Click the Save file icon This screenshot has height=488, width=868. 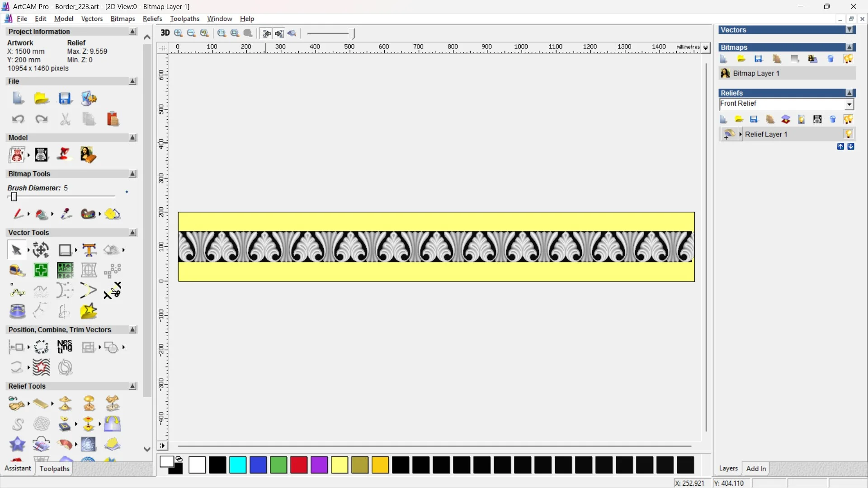[x=65, y=99]
